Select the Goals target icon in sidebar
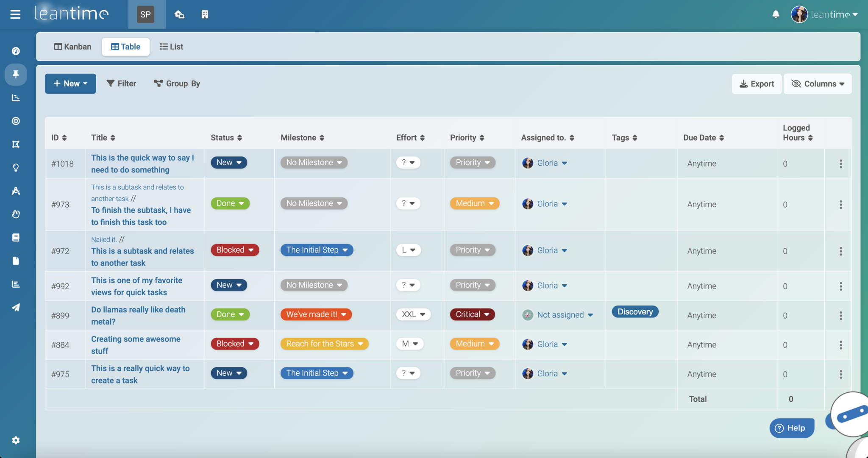The height and width of the screenshot is (458, 868). click(x=16, y=121)
